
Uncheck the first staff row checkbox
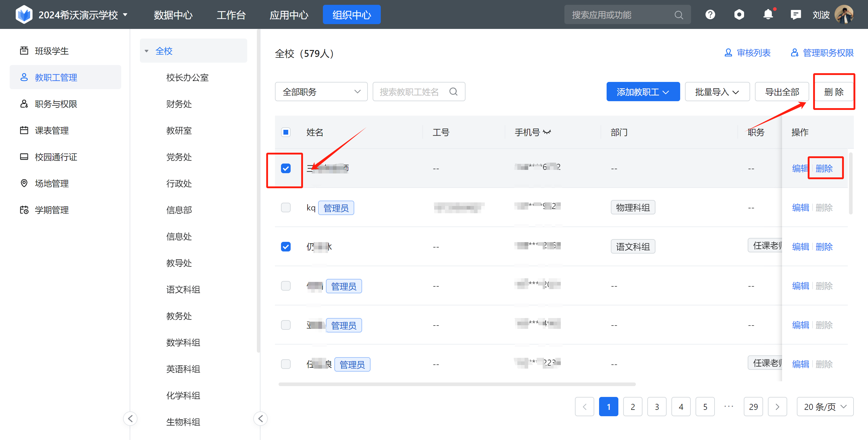(286, 168)
